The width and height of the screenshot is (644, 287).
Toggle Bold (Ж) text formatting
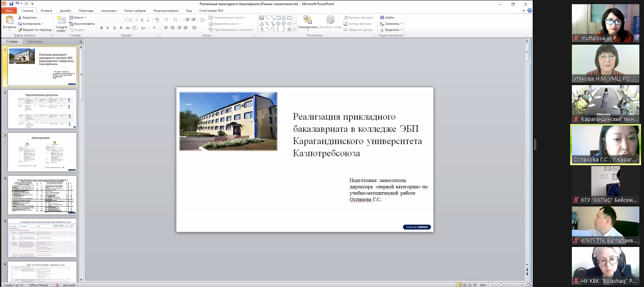point(101,28)
